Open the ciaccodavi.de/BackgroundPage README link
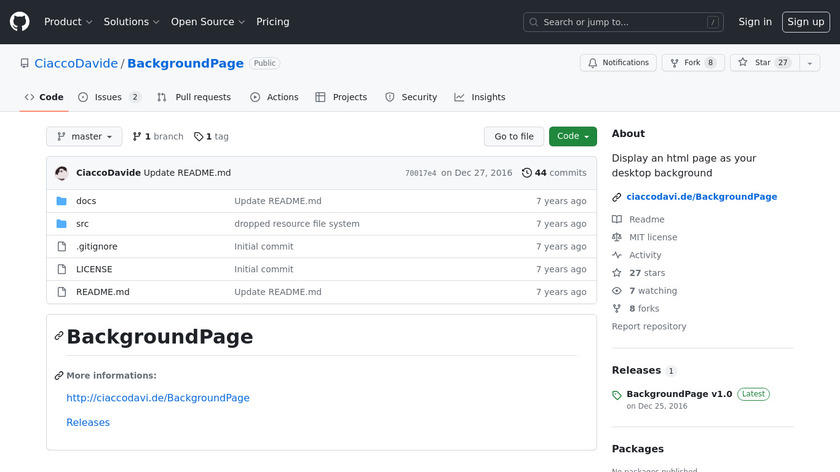840x472 pixels. (x=158, y=398)
